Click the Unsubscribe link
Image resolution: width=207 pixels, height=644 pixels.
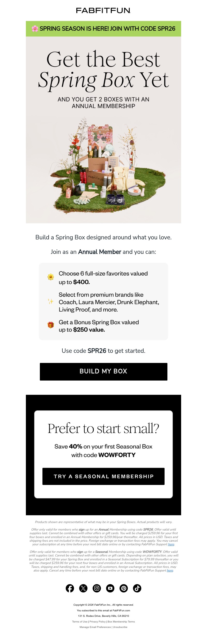120,627
